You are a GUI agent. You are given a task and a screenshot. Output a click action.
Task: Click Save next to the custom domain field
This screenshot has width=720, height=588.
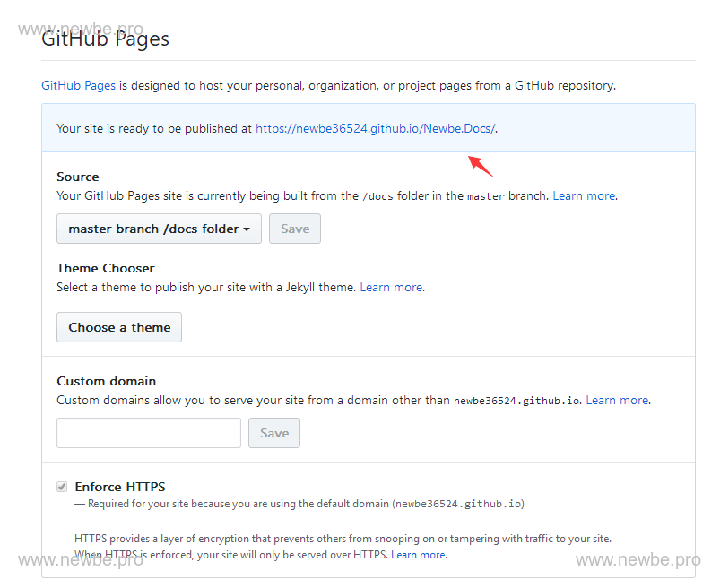click(x=274, y=433)
